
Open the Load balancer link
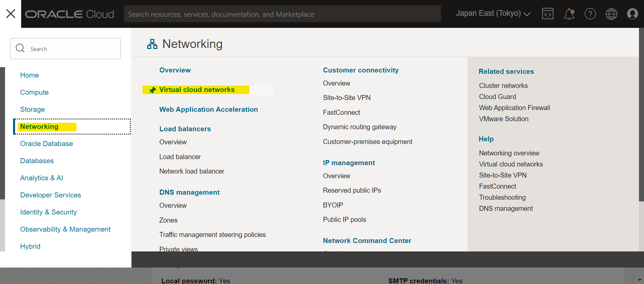(180, 157)
